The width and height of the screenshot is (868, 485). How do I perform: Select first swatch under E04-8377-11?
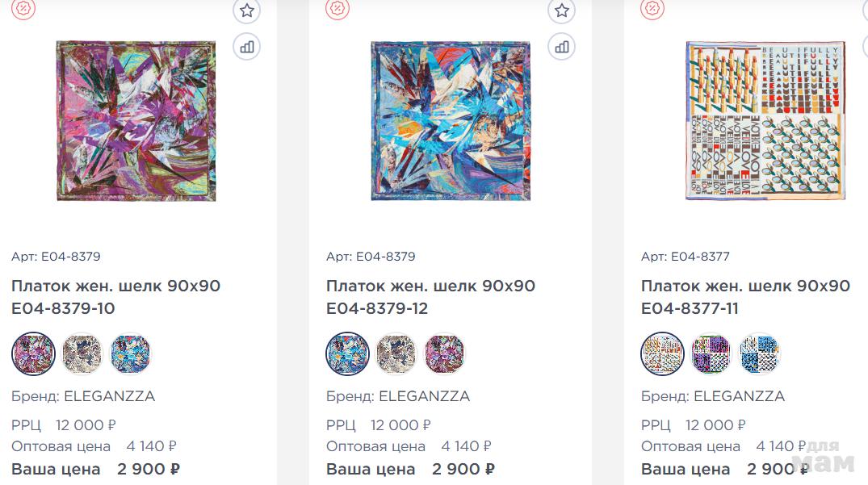click(x=663, y=353)
